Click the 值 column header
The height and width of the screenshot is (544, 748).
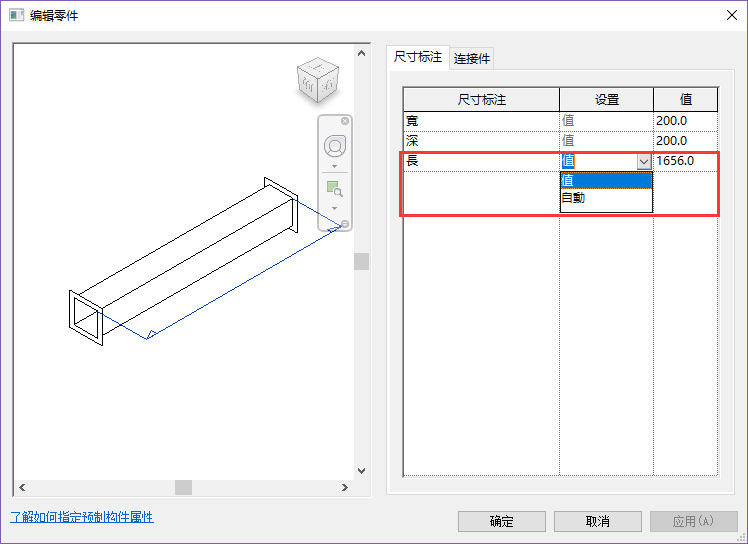coord(686,100)
